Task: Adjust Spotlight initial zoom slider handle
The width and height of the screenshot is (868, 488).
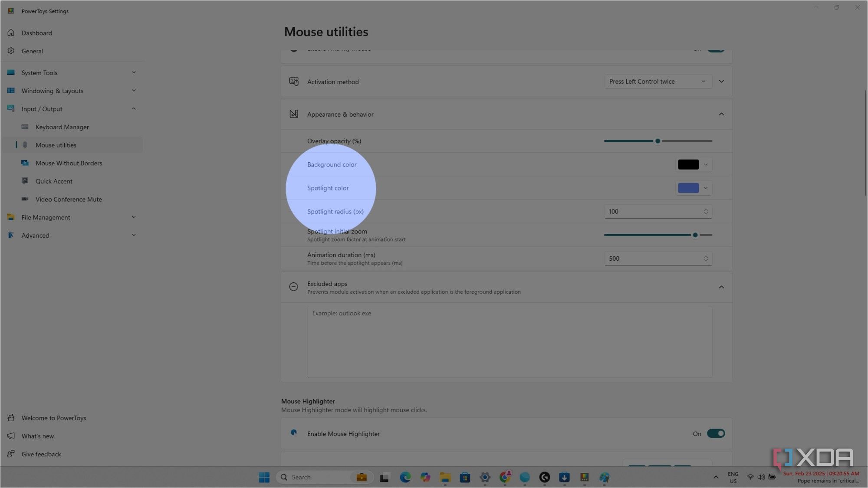Action: coord(695,235)
